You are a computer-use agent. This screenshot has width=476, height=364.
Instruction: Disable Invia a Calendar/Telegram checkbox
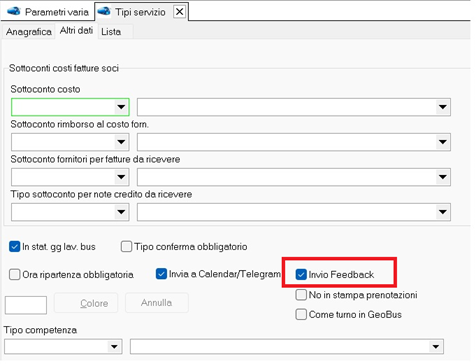click(161, 274)
